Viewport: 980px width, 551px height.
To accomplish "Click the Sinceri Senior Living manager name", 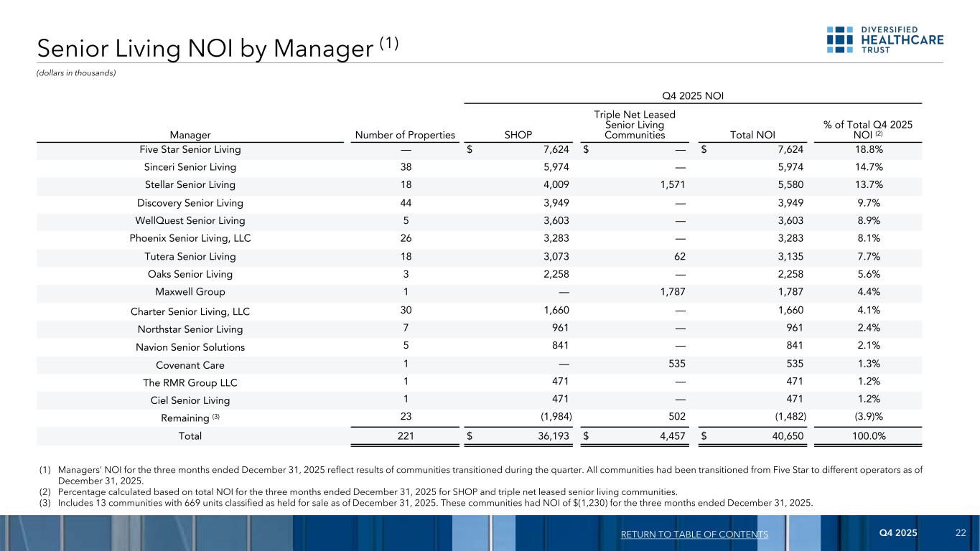I will [190, 167].
